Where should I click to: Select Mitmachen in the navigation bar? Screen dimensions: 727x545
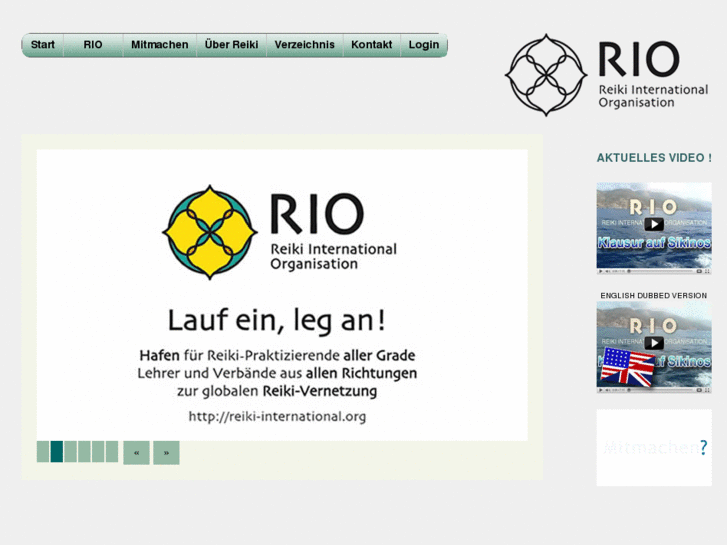tap(159, 45)
